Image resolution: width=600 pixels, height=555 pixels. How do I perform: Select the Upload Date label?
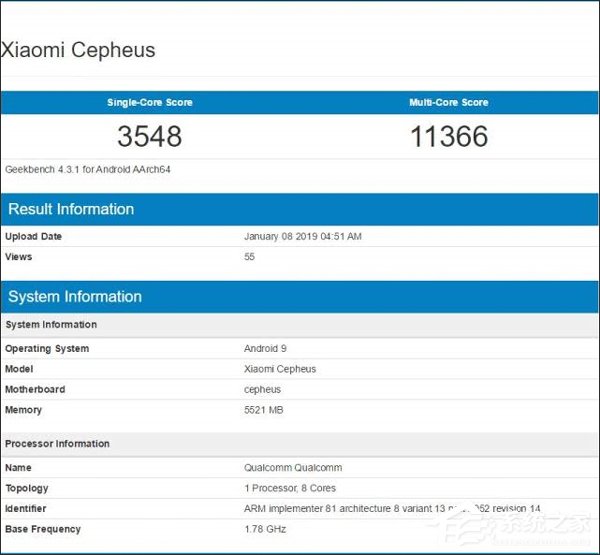(x=33, y=237)
